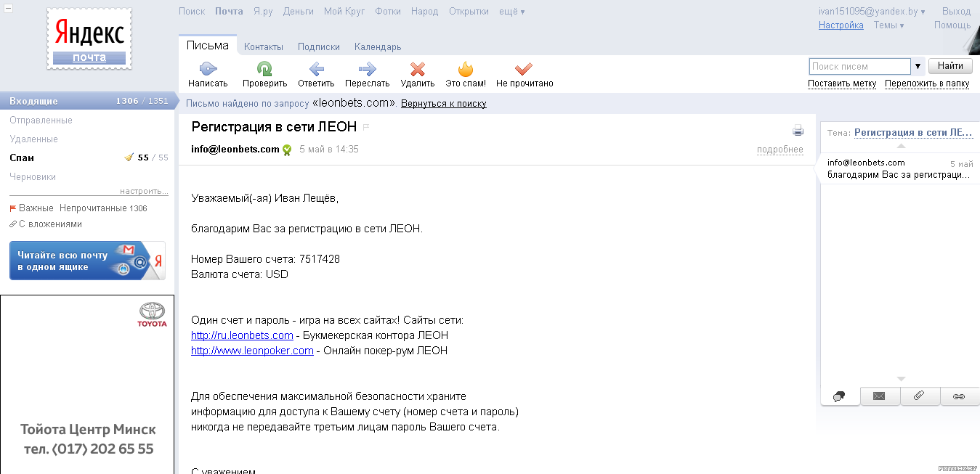Open the Настройка settings link
Screen dimensions: 980x474
841,25
